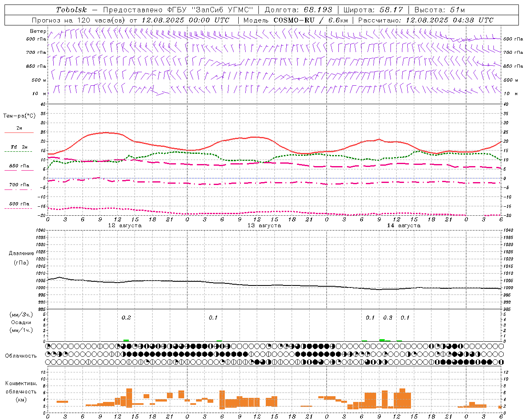Click the "14 августа" date label

coord(404,226)
